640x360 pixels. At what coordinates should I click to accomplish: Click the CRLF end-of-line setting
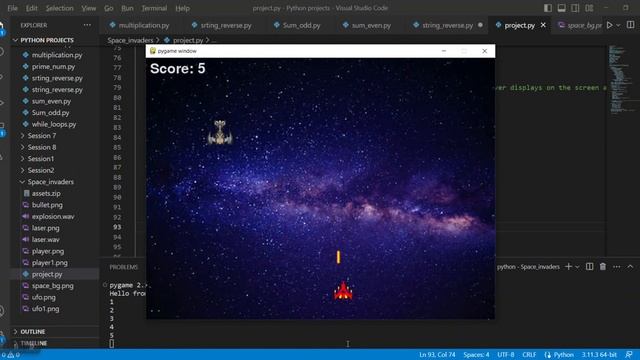coord(529,355)
